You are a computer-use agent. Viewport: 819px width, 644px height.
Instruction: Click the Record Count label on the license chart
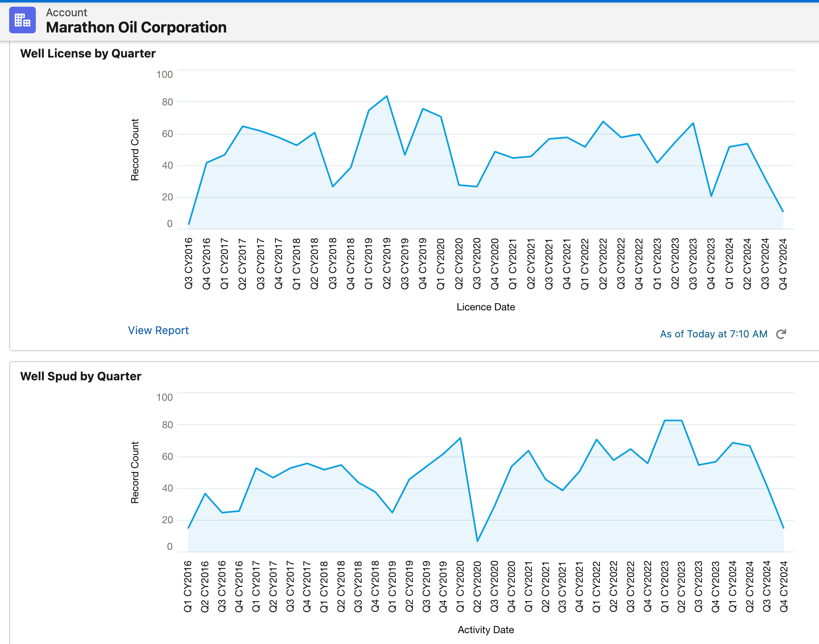point(135,148)
